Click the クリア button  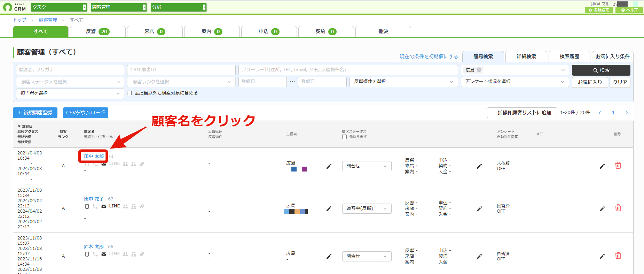[620, 82]
